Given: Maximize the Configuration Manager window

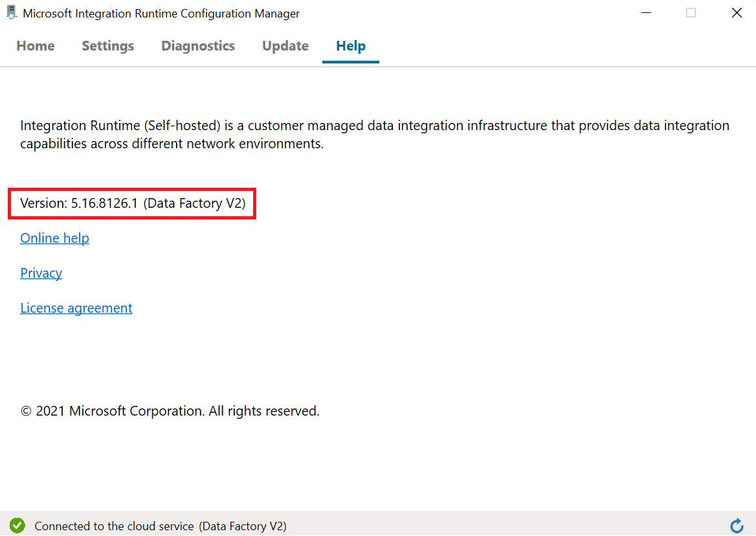Looking at the screenshot, I should click(691, 12).
